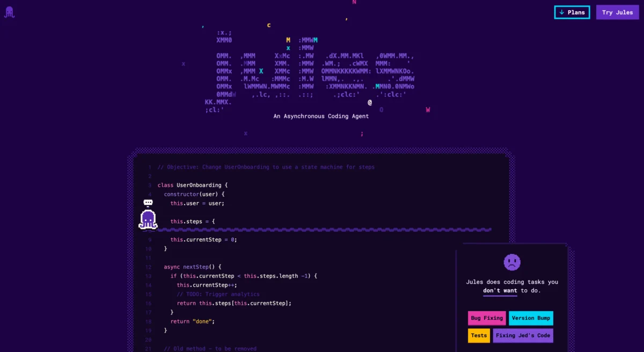
Task: Click the Jules octopus mascot in the code editor
Action: 148,219
